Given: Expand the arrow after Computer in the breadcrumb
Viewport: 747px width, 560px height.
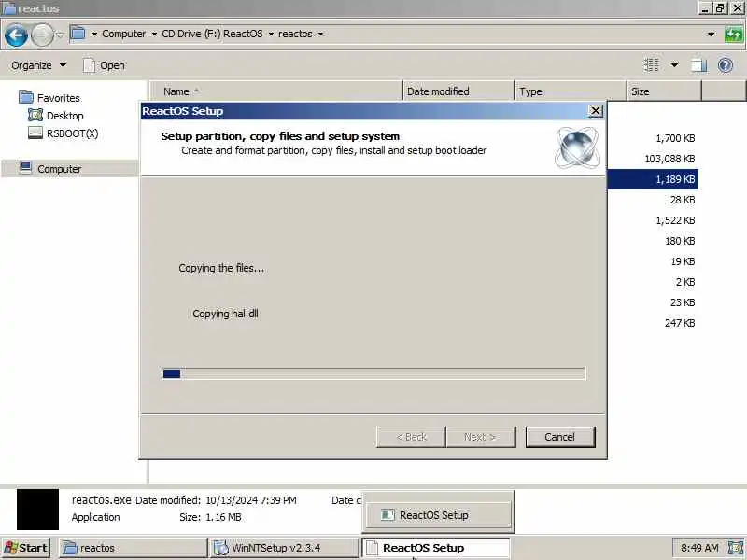Looking at the screenshot, I should (154, 34).
